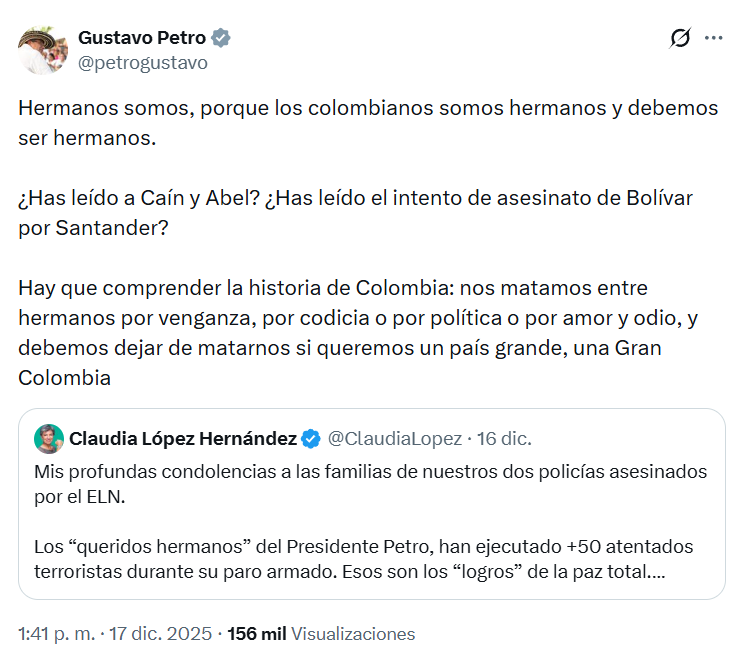
Task: Click Gustavo Petro's blue verified badge
Action: click(221, 39)
